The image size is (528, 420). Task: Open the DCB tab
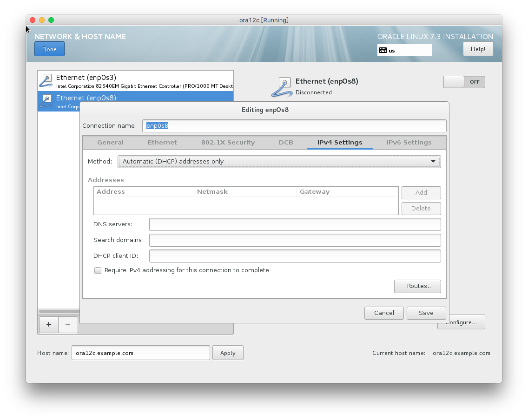pos(286,142)
